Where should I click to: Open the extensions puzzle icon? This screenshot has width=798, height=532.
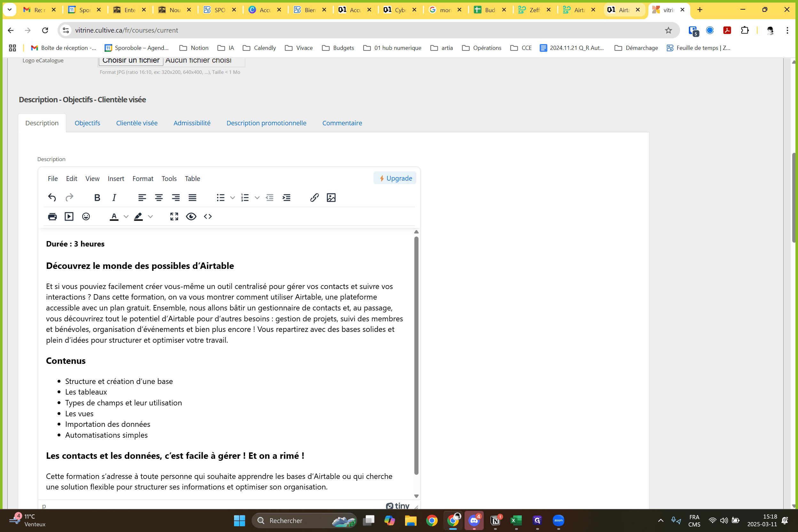[745, 30]
